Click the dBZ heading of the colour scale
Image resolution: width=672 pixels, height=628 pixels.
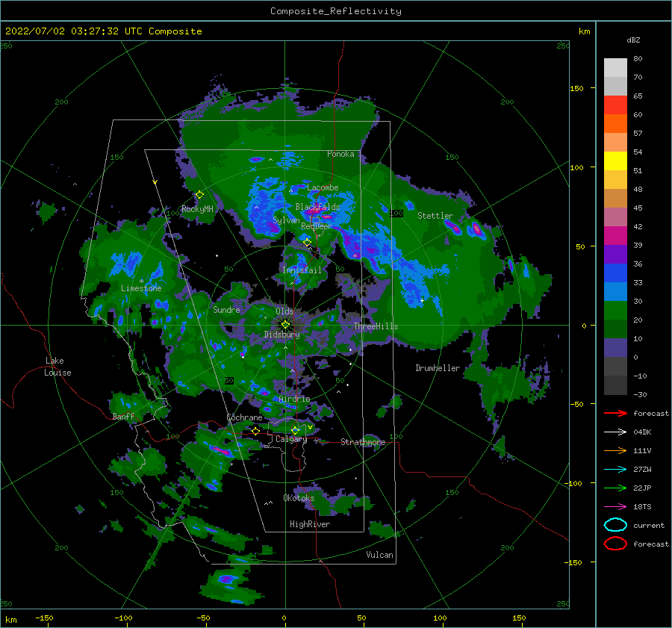633,40
